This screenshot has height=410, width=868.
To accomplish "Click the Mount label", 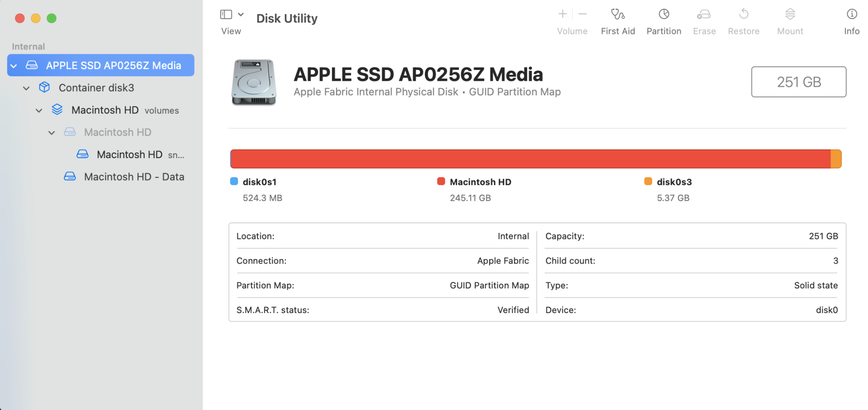I will 790,31.
